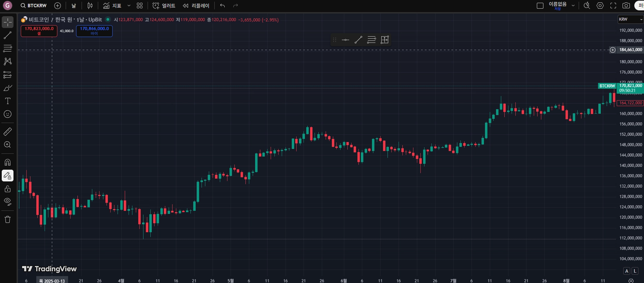Pick the ruler measure tool
Screen dimensions: 644x283
pyautogui.click(x=8, y=132)
